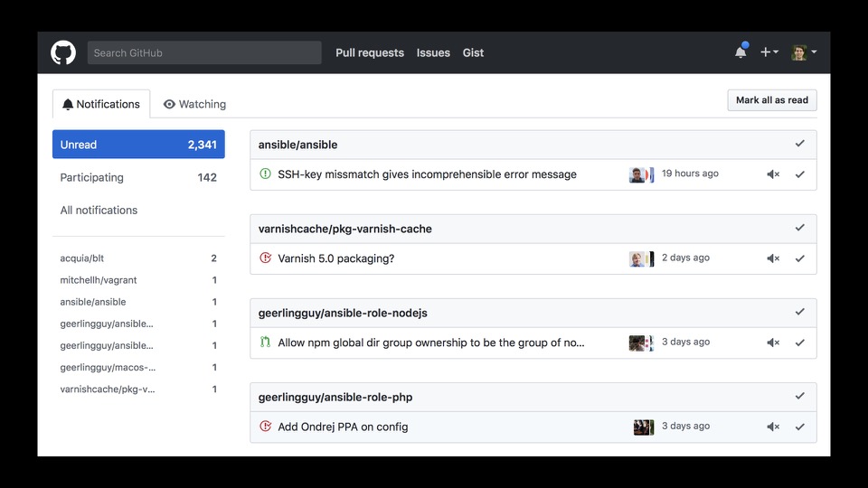868x488 pixels.
Task: Go to Issues in header
Action: 433,52
